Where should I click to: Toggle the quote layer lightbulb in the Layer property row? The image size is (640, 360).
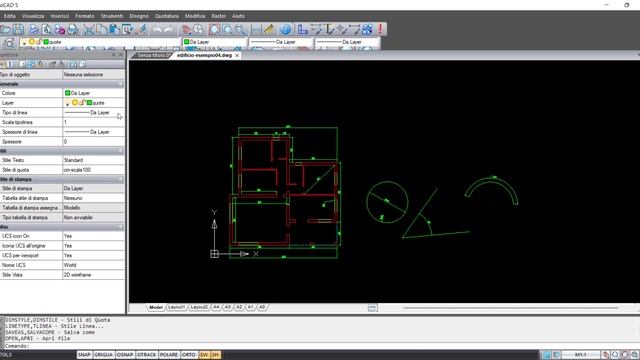coord(68,103)
